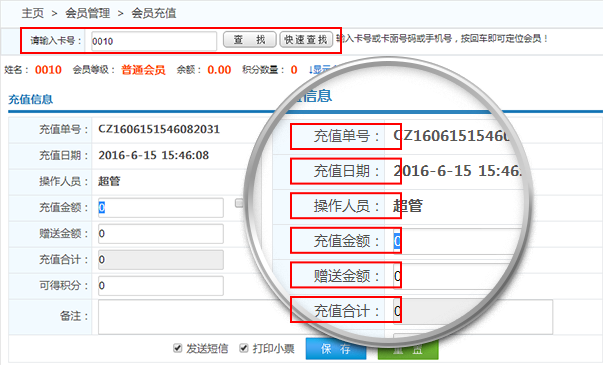The height and width of the screenshot is (365, 603).
Task: Open 会员管理 in the breadcrumb
Action: click(x=87, y=13)
